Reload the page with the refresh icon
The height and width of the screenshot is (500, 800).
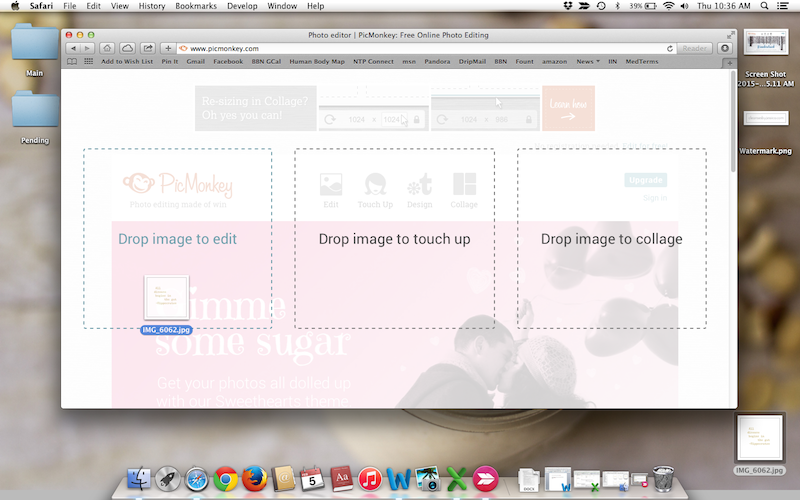tap(669, 48)
